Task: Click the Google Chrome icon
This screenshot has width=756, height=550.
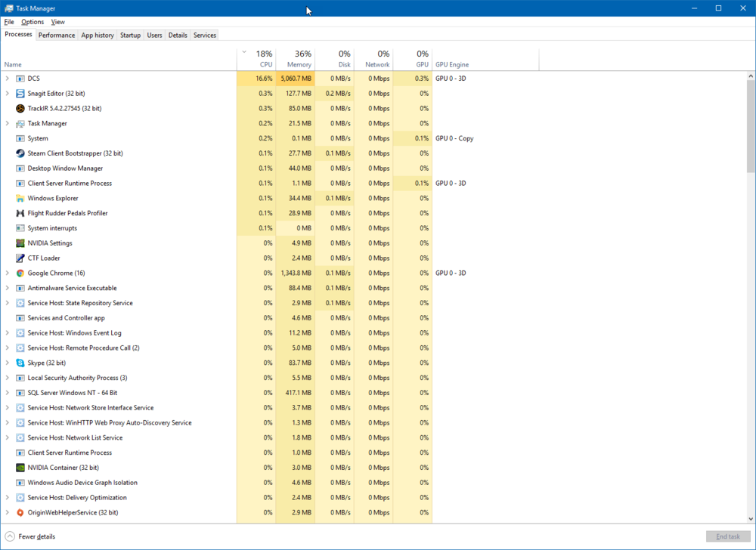Action: coord(20,273)
